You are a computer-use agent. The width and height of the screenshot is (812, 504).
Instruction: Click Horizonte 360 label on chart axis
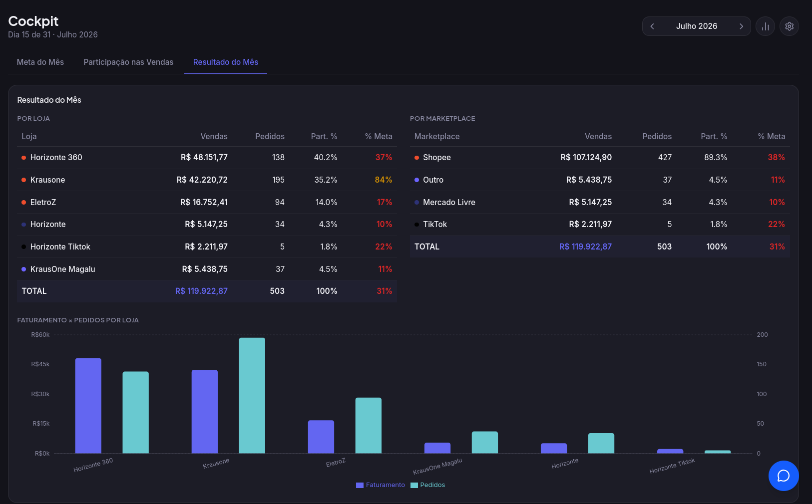point(93,465)
